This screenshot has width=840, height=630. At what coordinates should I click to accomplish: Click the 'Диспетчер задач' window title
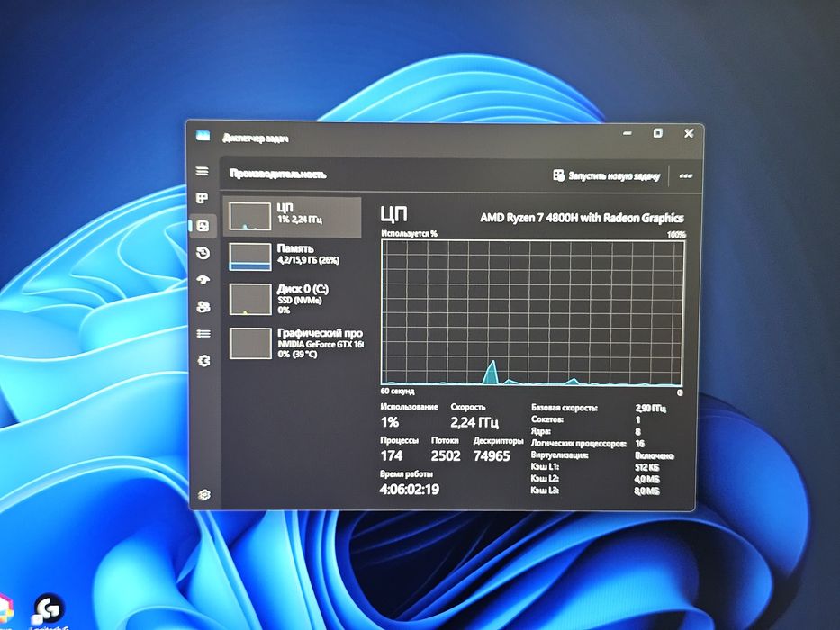(255, 139)
